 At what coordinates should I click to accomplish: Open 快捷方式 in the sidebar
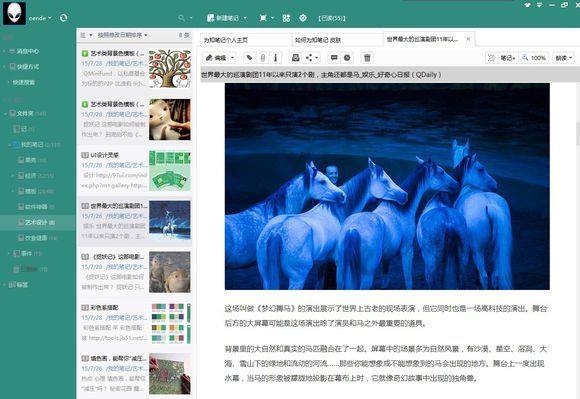27,67
